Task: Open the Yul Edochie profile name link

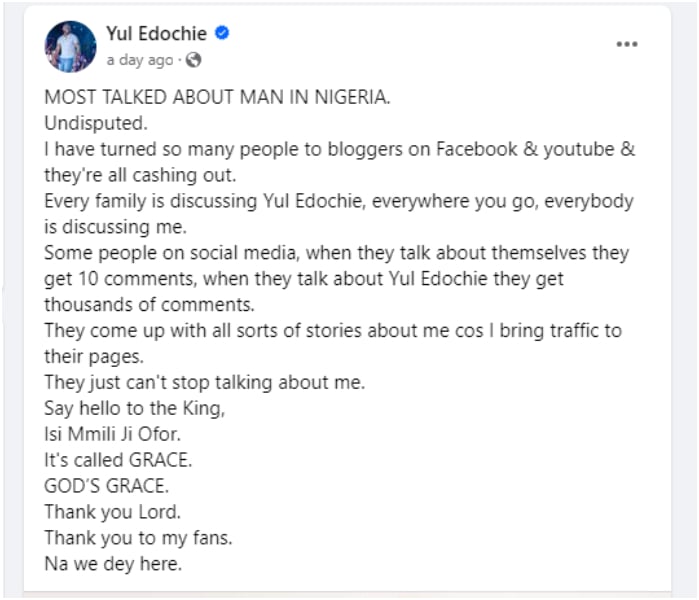Action: tap(156, 34)
